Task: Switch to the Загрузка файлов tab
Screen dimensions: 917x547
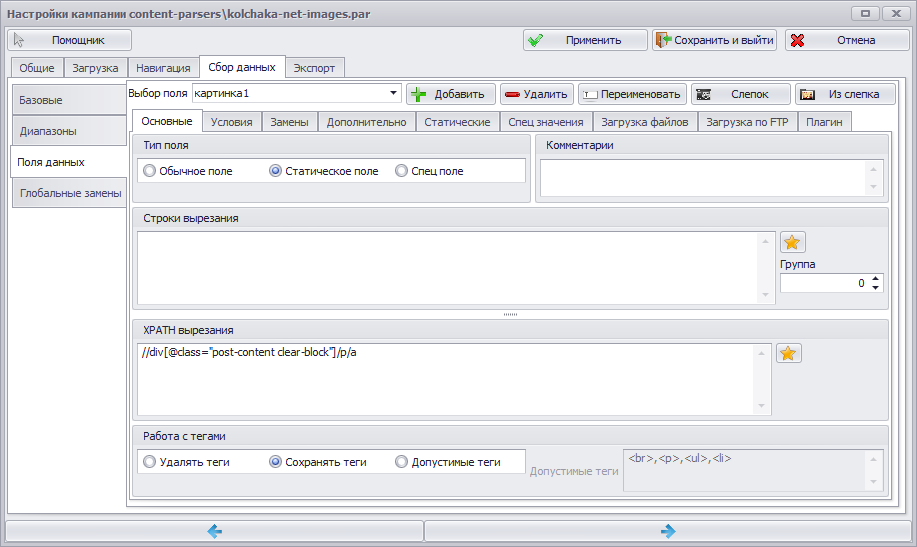Action: (x=644, y=122)
